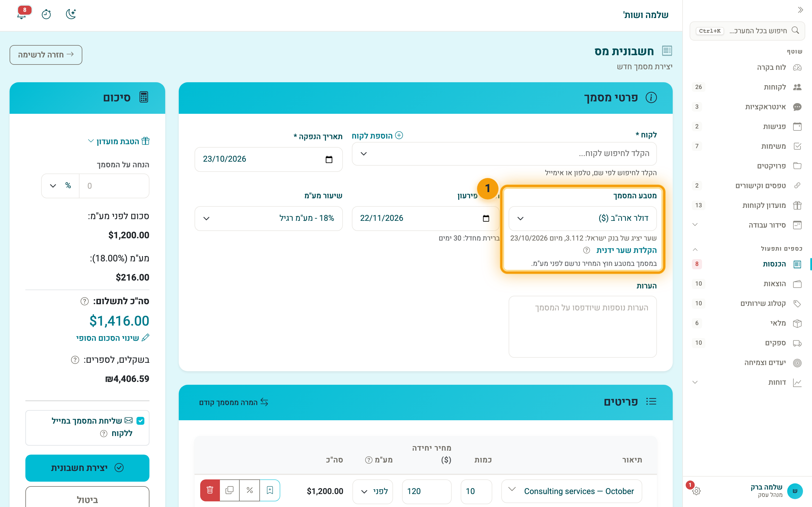Apply percent discount to line item
The height and width of the screenshot is (507, 812).
[250, 490]
